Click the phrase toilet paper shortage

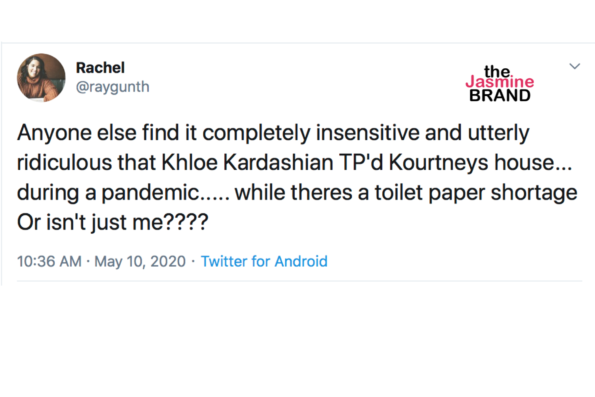click(476, 192)
